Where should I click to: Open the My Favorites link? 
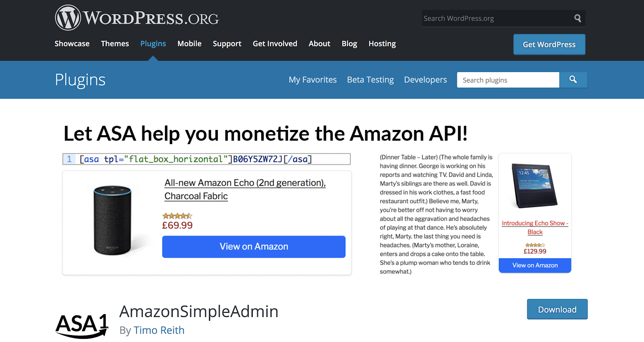click(313, 80)
